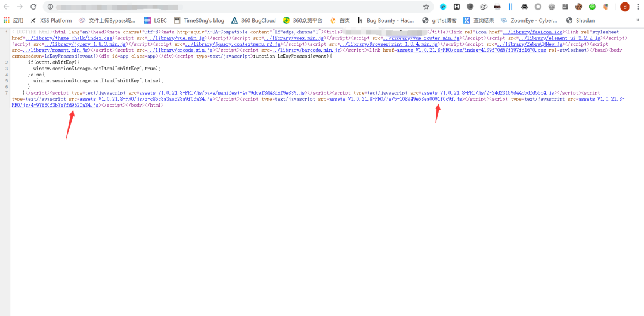This screenshot has height=316, width=644.
Task: Go back with the browser back arrow
Action: pyautogui.click(x=7, y=7)
